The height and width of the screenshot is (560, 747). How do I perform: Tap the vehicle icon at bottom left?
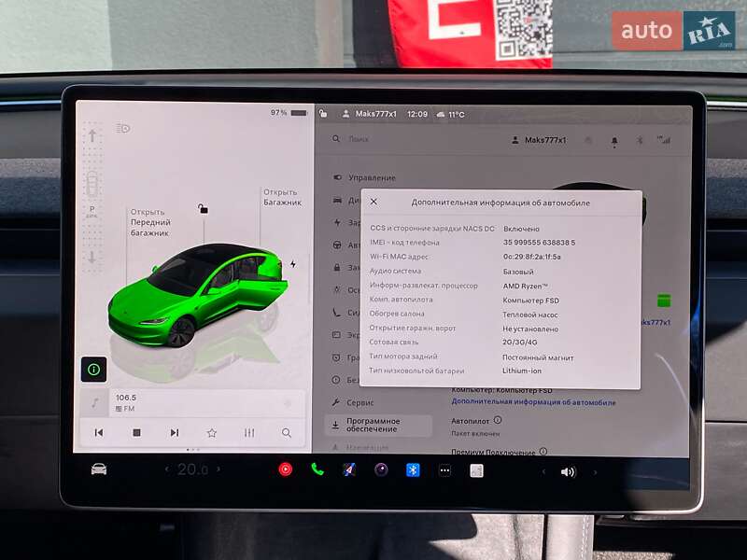pos(97,471)
